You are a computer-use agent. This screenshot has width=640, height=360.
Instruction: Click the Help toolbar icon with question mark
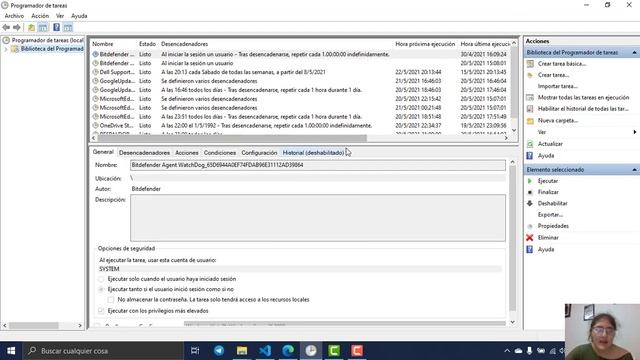(56, 27)
